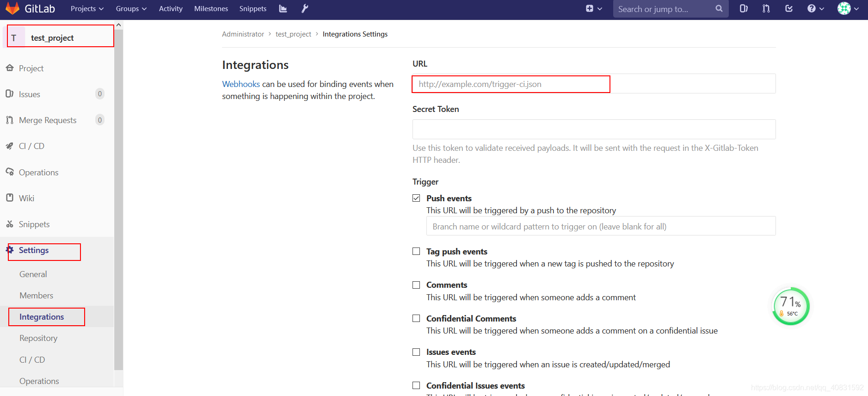Select CI / CD under Settings
This screenshot has width=868, height=396.
32,359
